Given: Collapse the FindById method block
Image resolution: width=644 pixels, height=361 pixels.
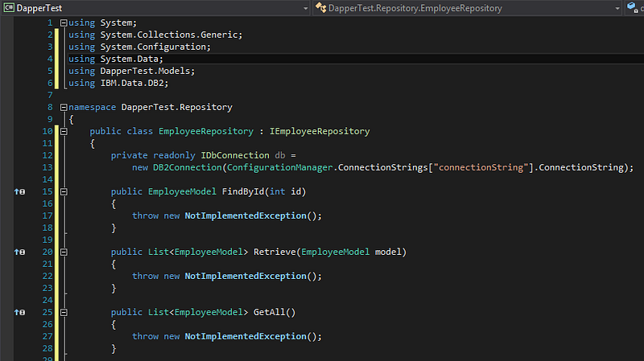Looking at the screenshot, I should coord(64,192).
